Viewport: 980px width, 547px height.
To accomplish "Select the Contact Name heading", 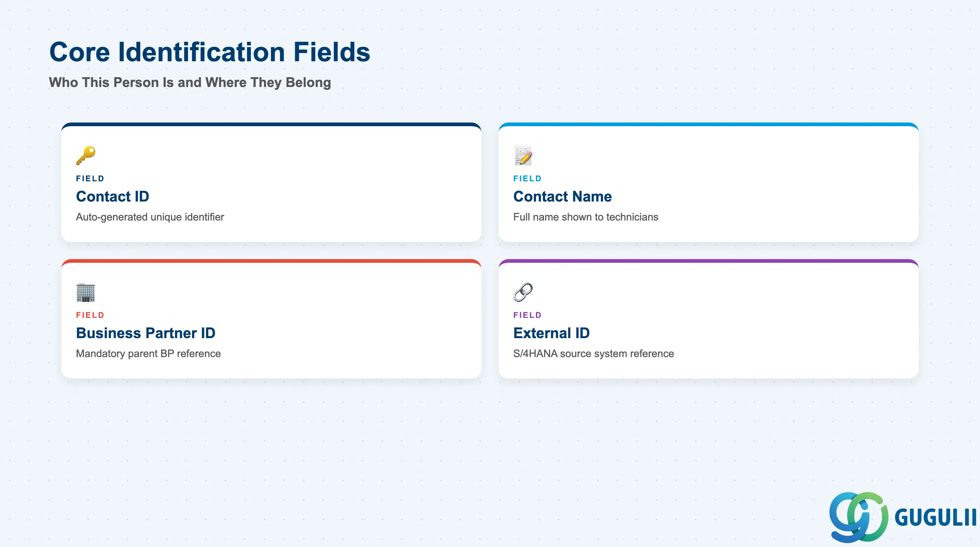I will 562,197.
